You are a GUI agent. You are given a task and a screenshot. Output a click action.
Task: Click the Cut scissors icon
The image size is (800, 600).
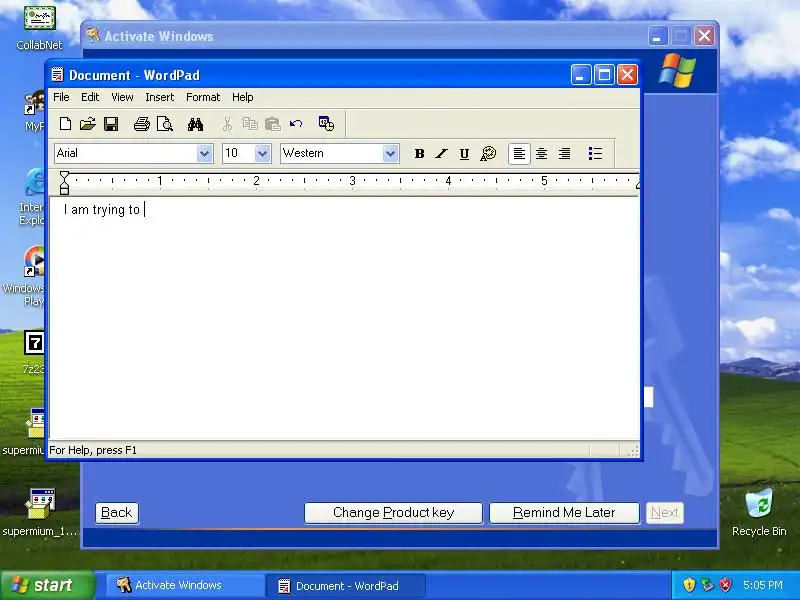coord(227,124)
